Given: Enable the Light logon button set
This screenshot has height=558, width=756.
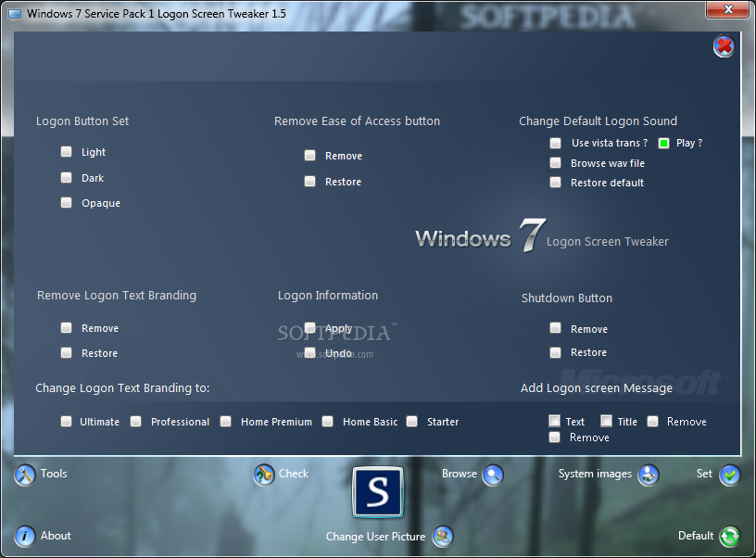Looking at the screenshot, I should coord(66,152).
